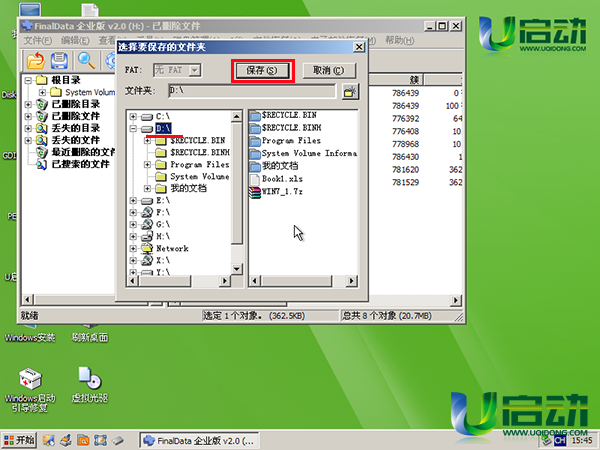600x450 pixels.
Task: Select $RECYCLE.BINM folder in dialog tree
Action: [200, 153]
